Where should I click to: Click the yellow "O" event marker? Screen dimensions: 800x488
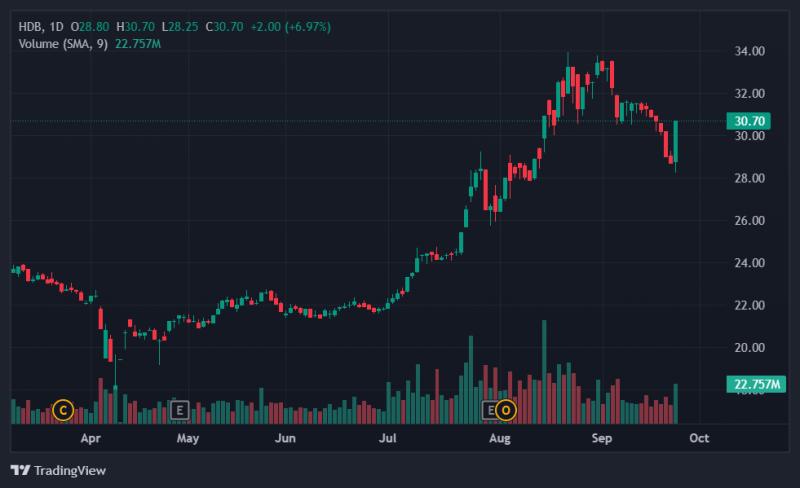pyautogui.click(x=506, y=410)
